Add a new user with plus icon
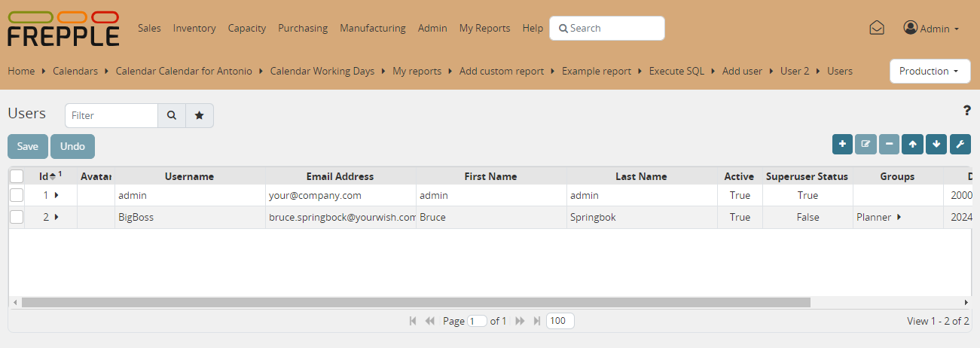This screenshot has width=980, height=348. pyautogui.click(x=842, y=144)
